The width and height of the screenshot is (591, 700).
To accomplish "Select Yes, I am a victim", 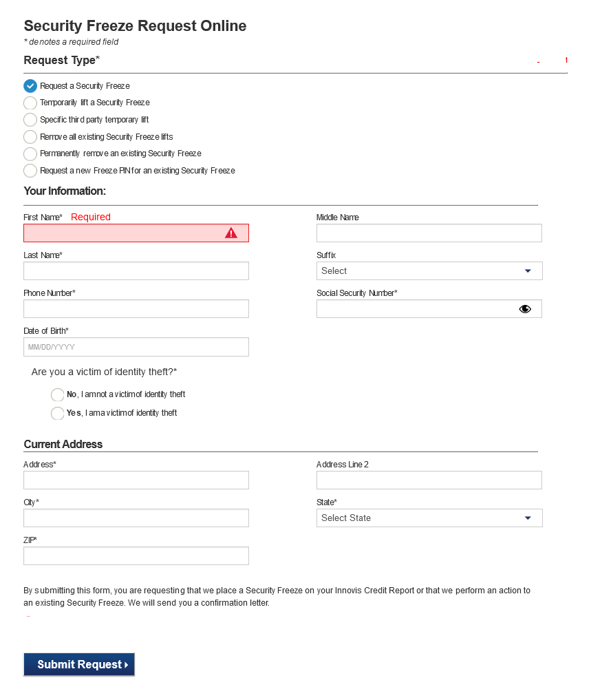I will 58,413.
